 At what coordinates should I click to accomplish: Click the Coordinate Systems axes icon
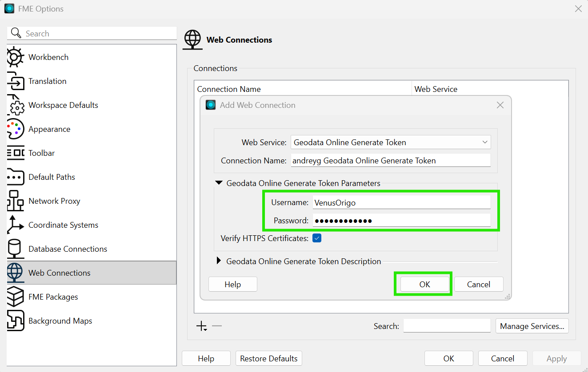tap(15, 225)
